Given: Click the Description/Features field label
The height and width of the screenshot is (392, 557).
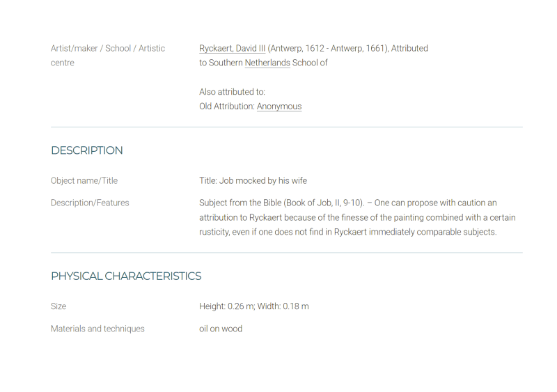Looking at the screenshot, I should pos(90,203).
